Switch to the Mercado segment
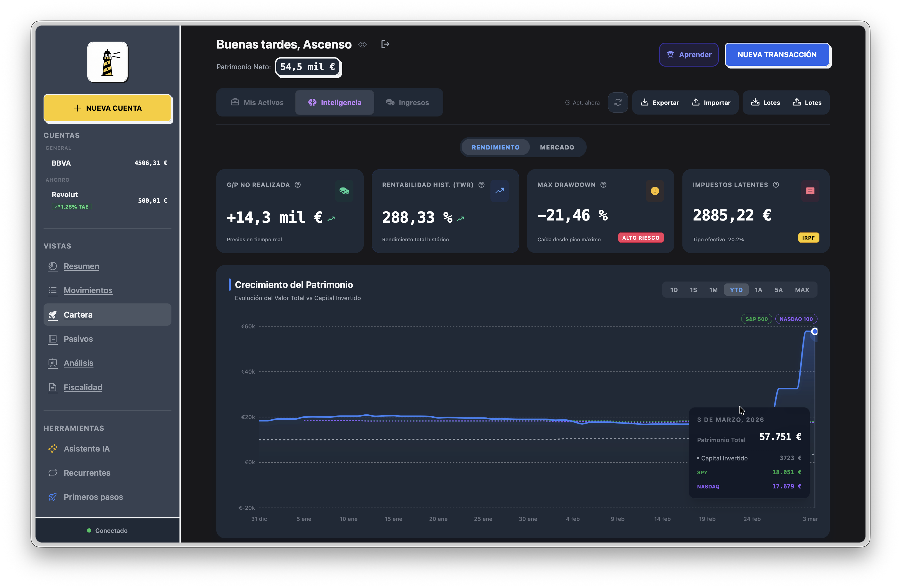The width and height of the screenshot is (901, 588). coord(556,147)
